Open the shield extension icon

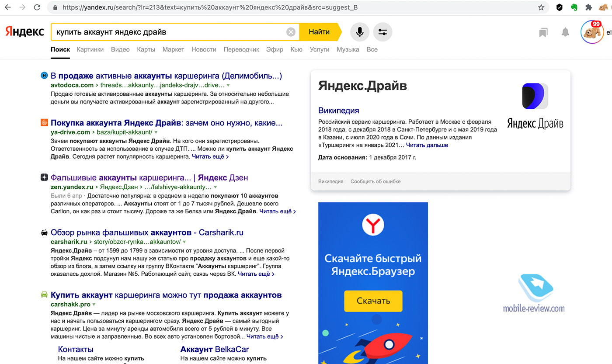coord(560,7)
